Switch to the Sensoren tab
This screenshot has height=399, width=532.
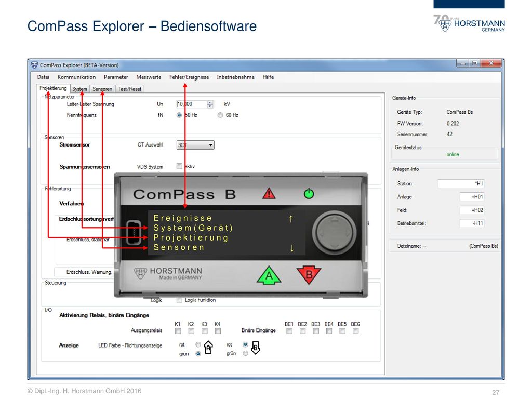pos(102,89)
